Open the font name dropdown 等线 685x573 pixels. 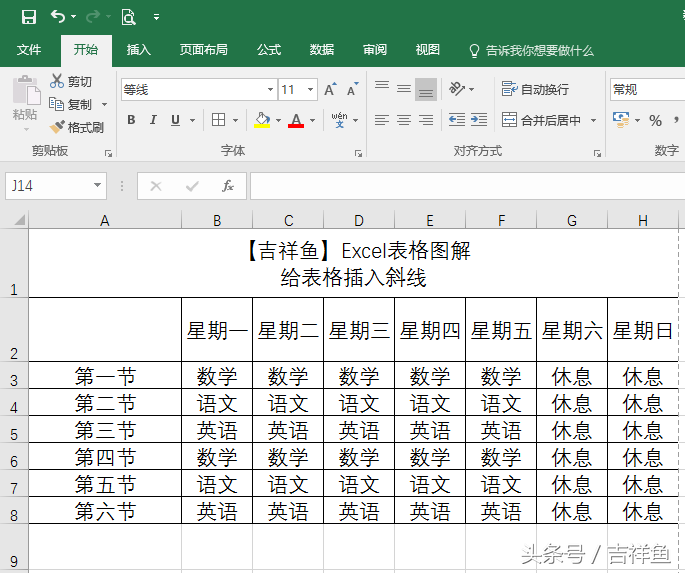point(199,90)
